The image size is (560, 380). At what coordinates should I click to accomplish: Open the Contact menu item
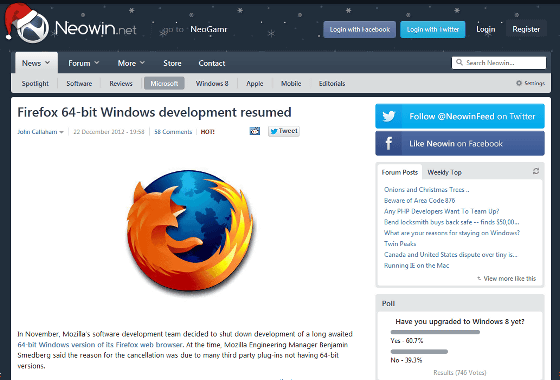pyautogui.click(x=212, y=63)
